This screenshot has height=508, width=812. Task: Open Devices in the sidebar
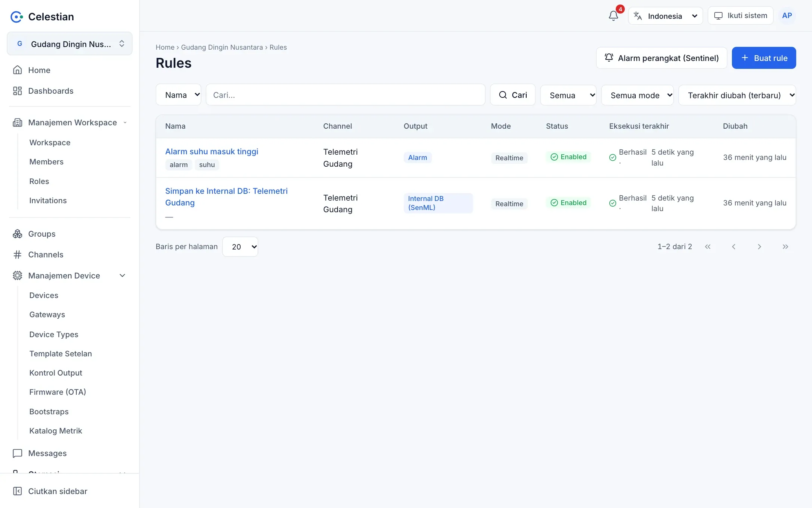tap(44, 295)
